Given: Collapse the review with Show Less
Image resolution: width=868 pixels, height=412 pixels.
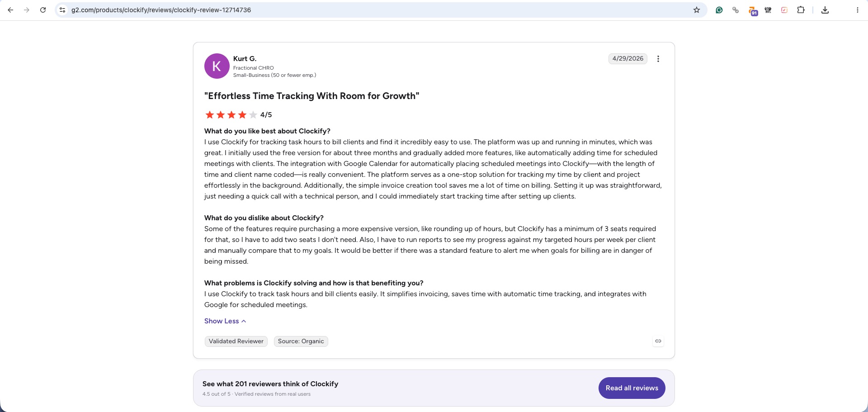Looking at the screenshot, I should [x=225, y=321].
